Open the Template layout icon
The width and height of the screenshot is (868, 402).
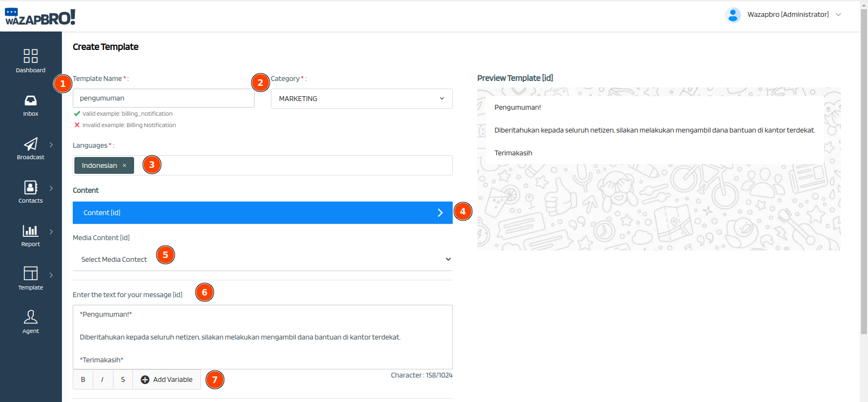[x=30, y=273]
